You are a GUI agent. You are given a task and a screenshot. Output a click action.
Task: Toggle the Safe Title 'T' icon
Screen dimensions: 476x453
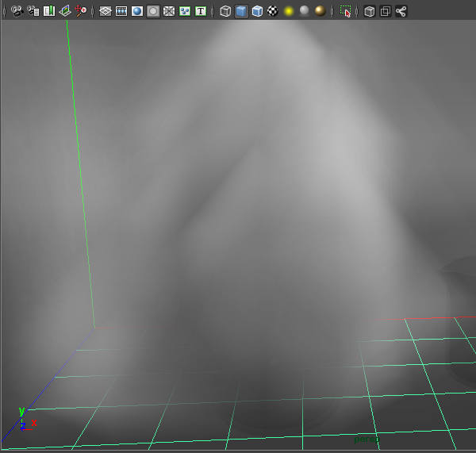(200, 11)
